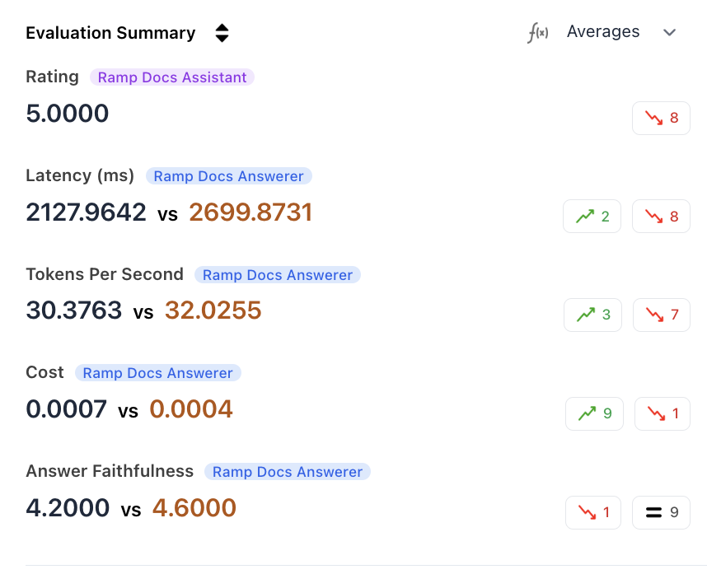This screenshot has height=588, width=707.
Task: Click the Rating value 5.0000
Action: pyautogui.click(x=68, y=113)
